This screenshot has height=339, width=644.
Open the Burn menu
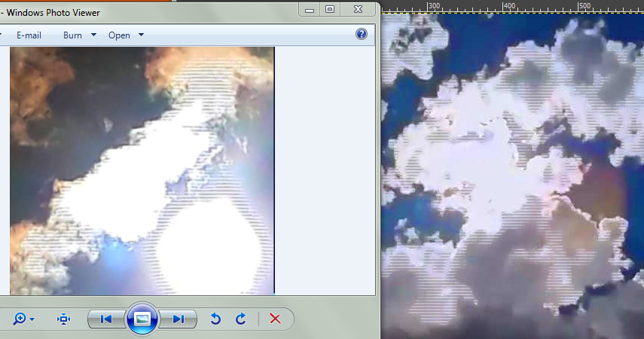click(73, 35)
